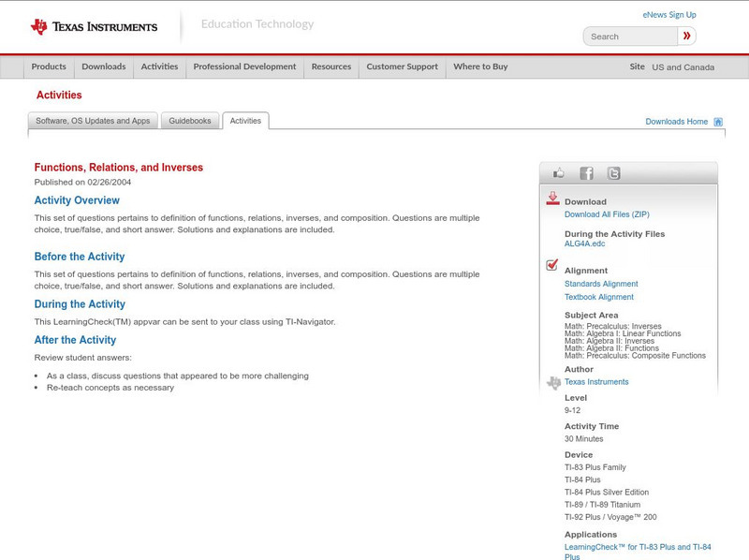Image resolution: width=749 pixels, height=560 pixels.
Task: Open LearningCheck for TI-83 Plus application link
Action: point(638,552)
